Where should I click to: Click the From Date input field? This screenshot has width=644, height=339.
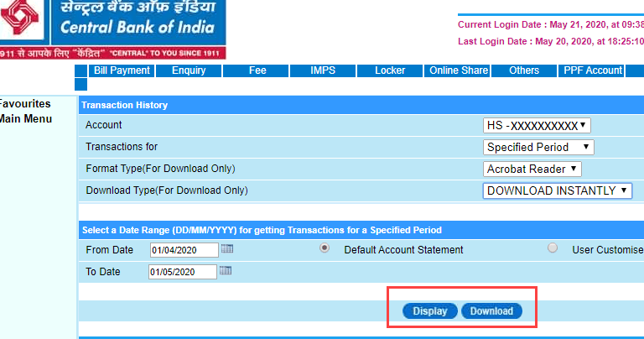point(184,250)
